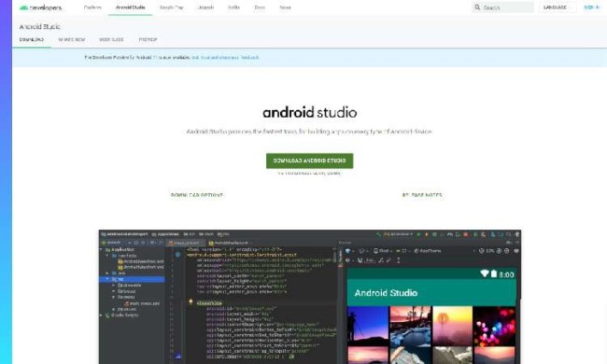
Task: Open the Docs navigation item
Action: pos(260,7)
